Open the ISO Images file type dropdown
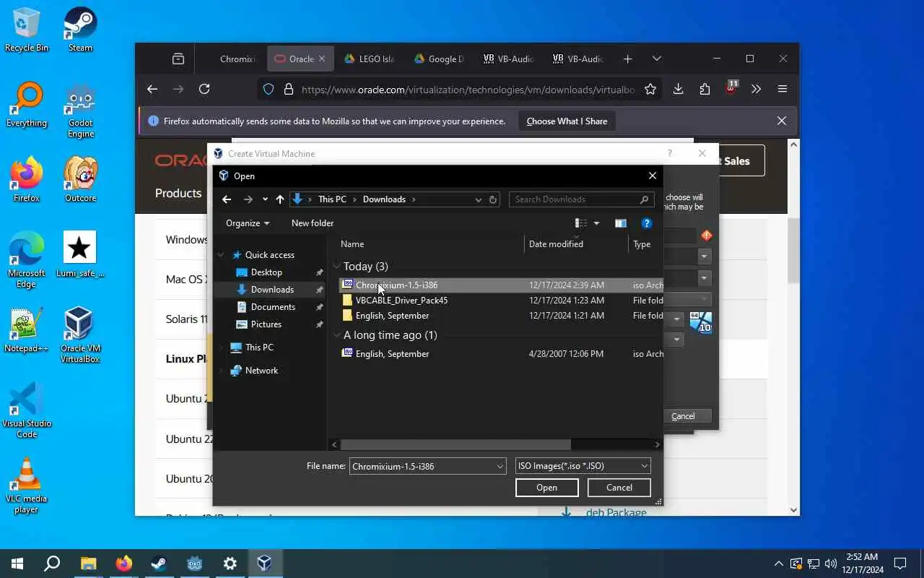The height and width of the screenshot is (578, 924). point(583,466)
